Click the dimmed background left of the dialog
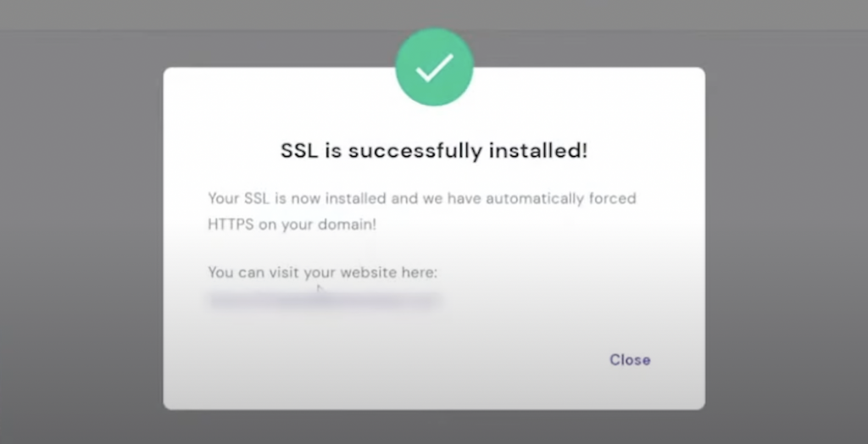This screenshot has width=868, height=444. tap(81, 238)
